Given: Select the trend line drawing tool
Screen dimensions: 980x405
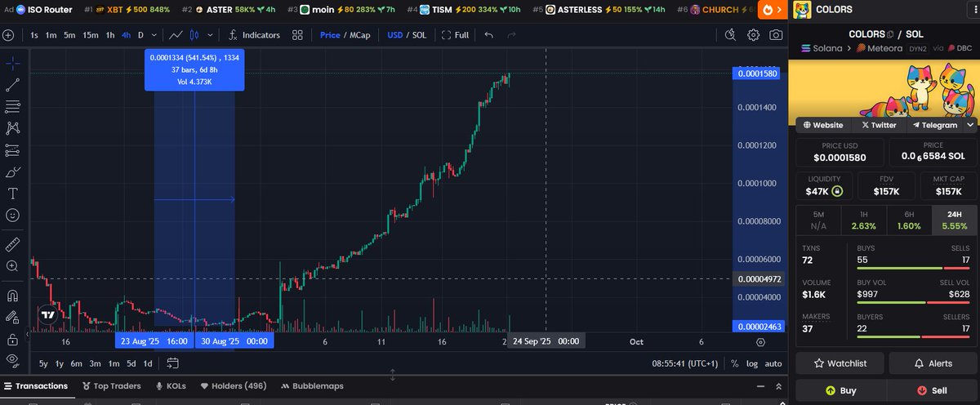Looking at the screenshot, I should point(13,85).
